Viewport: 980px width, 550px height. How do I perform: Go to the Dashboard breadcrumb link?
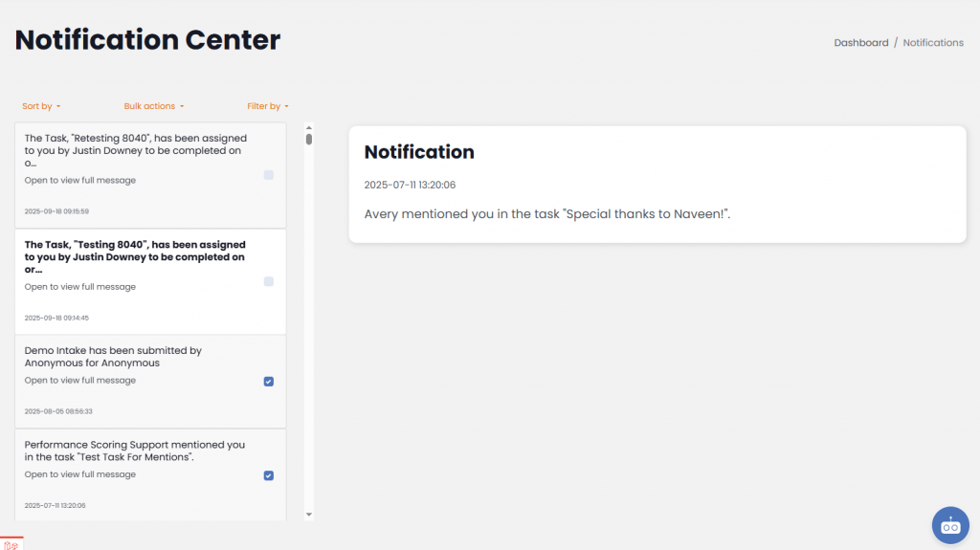(860, 43)
